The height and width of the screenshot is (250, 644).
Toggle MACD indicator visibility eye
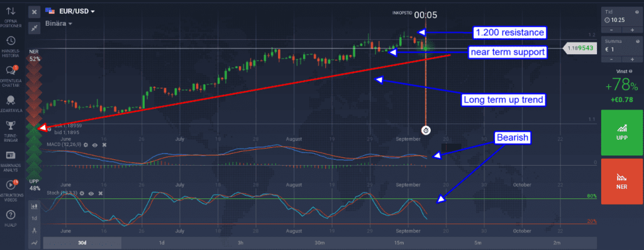95,145
